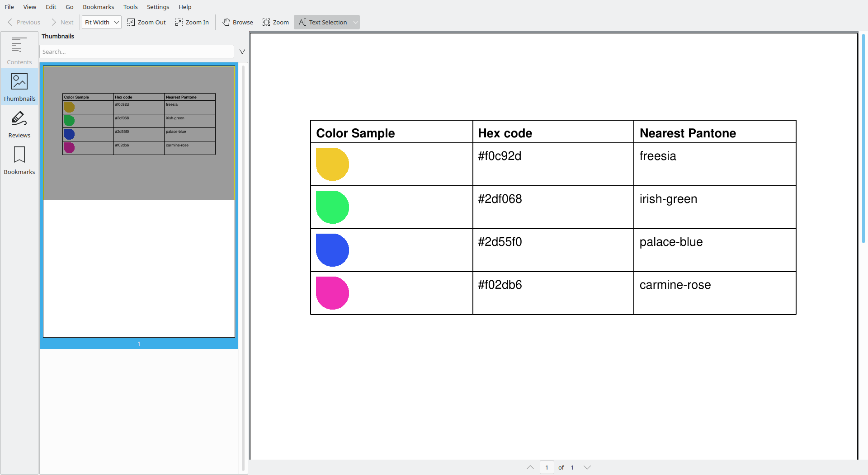The width and height of the screenshot is (868, 475).
Task: Open the Contents sidebar panel
Action: tap(19, 50)
